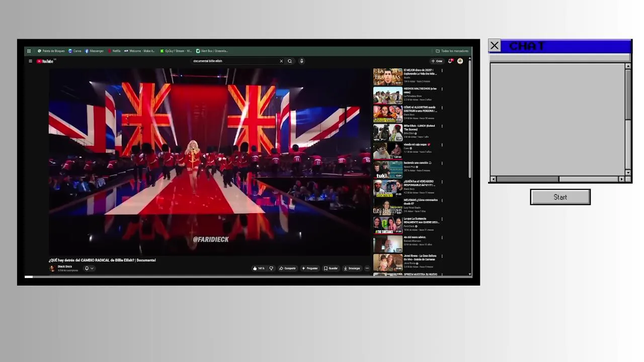
Task: Click the search magnifier button
Action: tap(290, 61)
